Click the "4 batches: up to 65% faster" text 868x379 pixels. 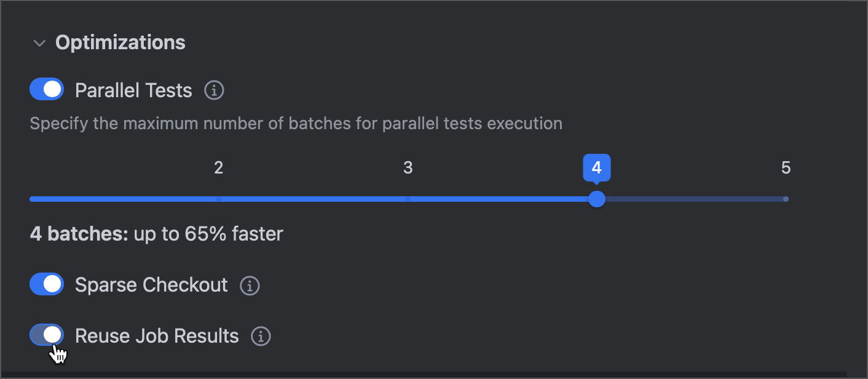click(156, 234)
